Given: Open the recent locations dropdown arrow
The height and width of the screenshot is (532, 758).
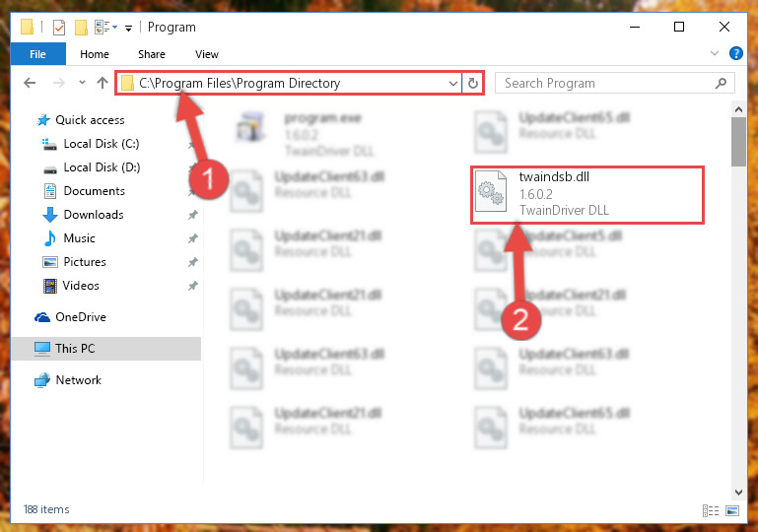Looking at the screenshot, I should tap(82, 83).
